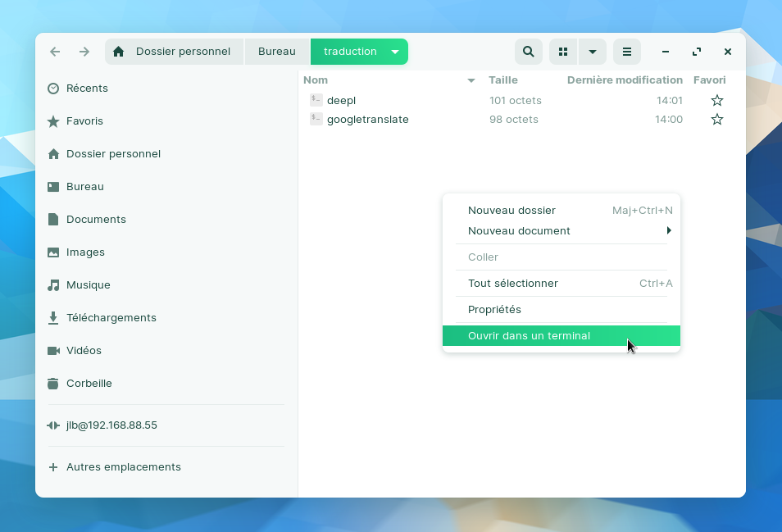Select Nouveau dossier from context menu
782x532 pixels.
click(x=511, y=211)
